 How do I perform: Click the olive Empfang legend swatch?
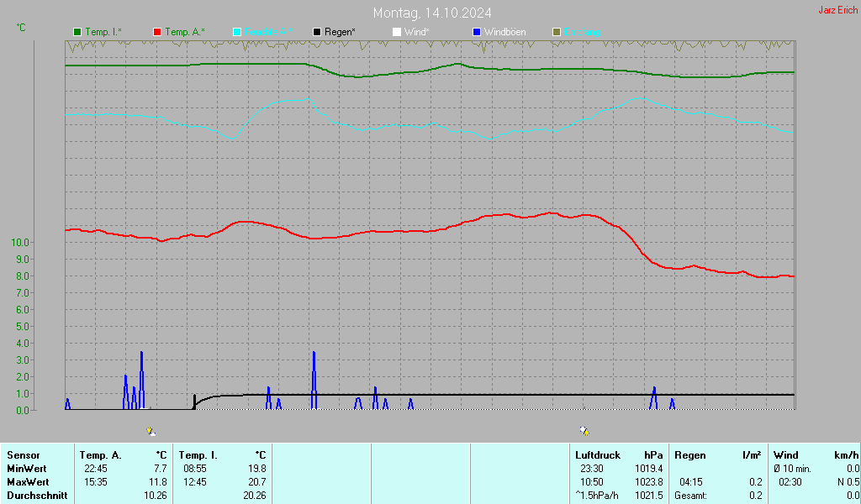557,32
